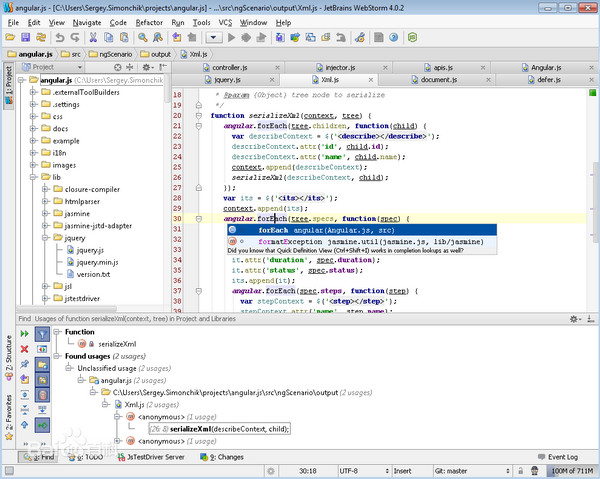Click the green Rerun button in Find panel
600x479 pixels.
click(25, 333)
